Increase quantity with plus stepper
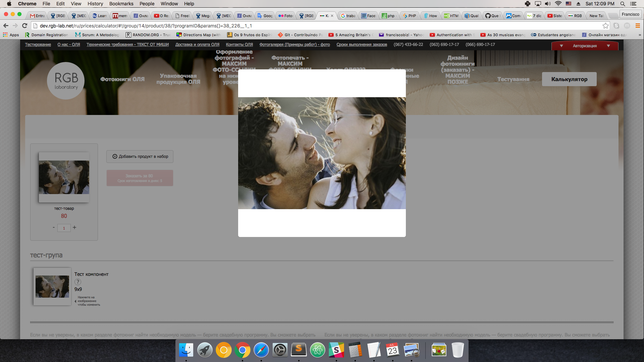 point(74,227)
